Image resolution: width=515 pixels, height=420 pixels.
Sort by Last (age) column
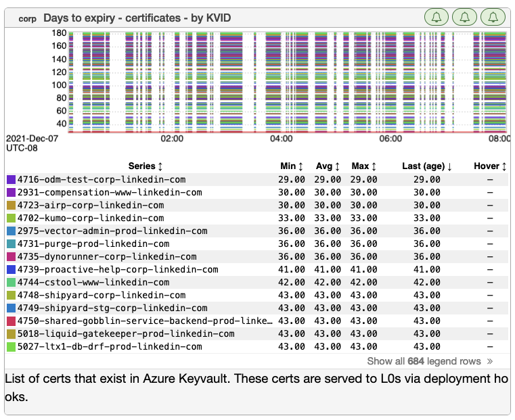pyautogui.click(x=426, y=166)
